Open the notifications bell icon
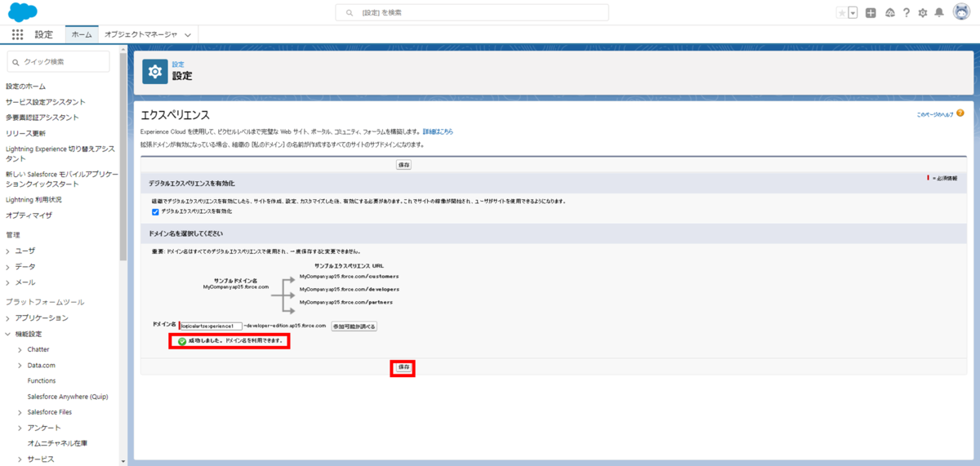Screen dimensions: 980x466 pos(939,13)
